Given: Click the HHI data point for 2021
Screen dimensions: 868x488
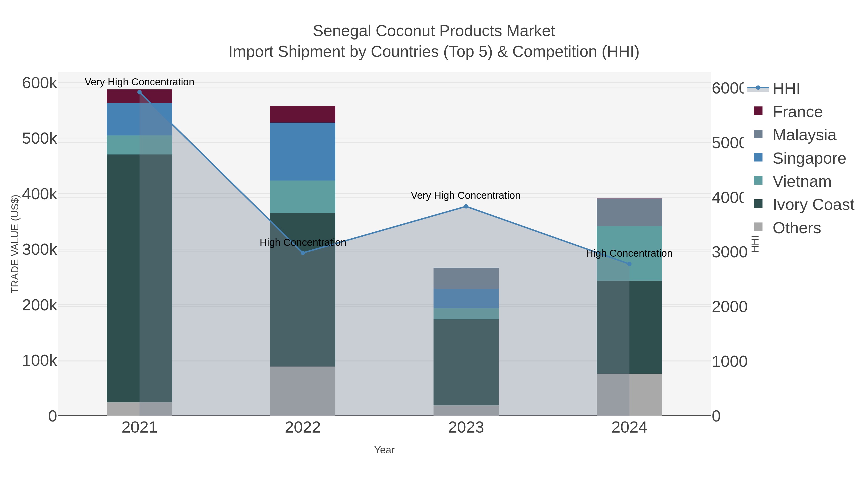Looking at the screenshot, I should (140, 92).
